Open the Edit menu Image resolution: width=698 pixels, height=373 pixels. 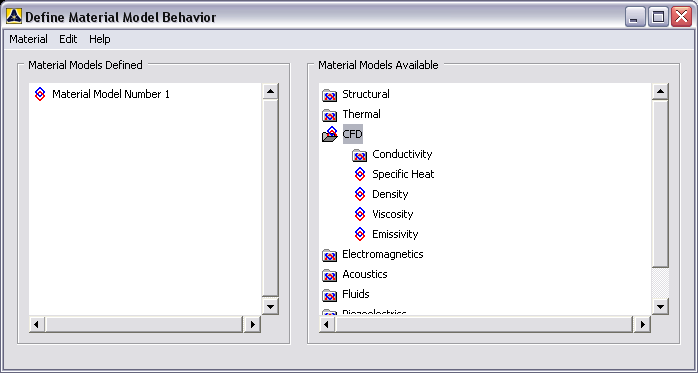(x=68, y=39)
